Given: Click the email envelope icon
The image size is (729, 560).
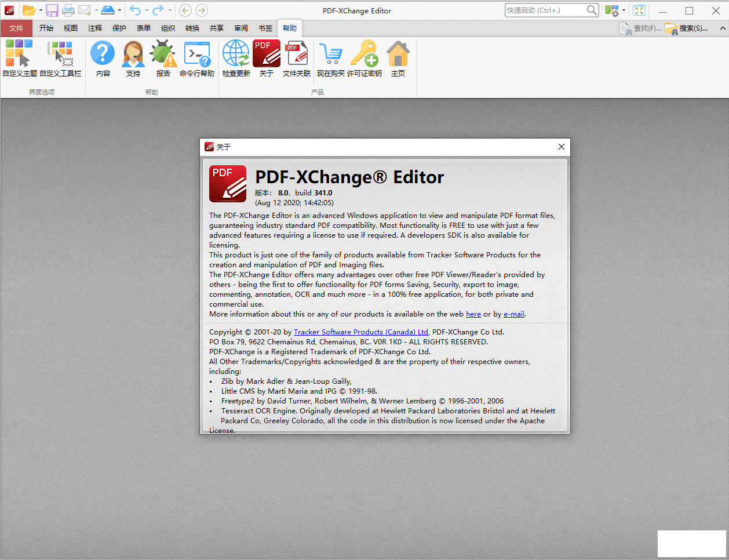Looking at the screenshot, I should pyautogui.click(x=85, y=10).
